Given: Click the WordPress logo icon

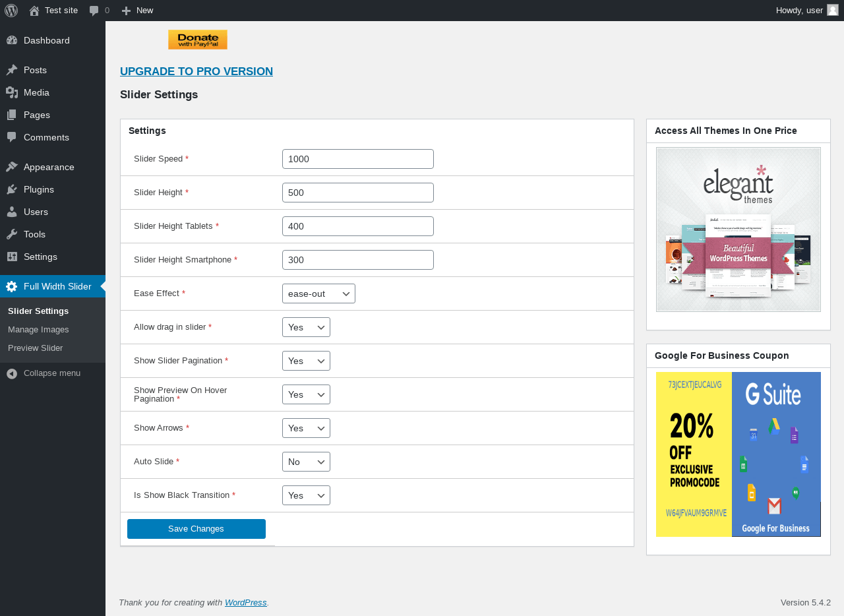Looking at the screenshot, I should coord(11,11).
